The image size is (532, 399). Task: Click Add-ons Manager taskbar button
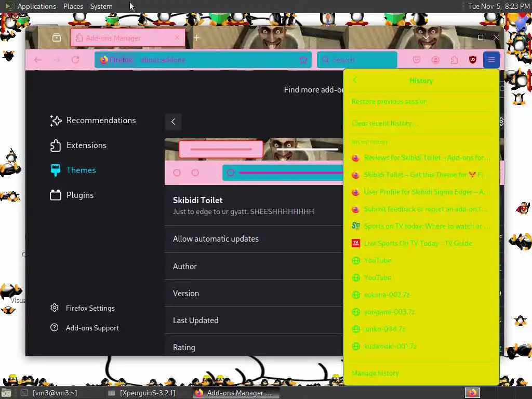(x=236, y=393)
